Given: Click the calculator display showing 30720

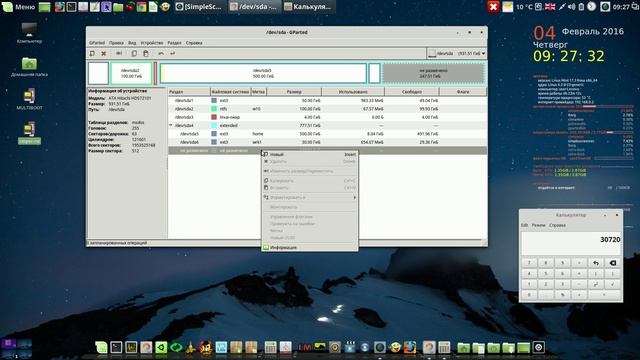Looking at the screenshot, I should (x=571, y=244).
